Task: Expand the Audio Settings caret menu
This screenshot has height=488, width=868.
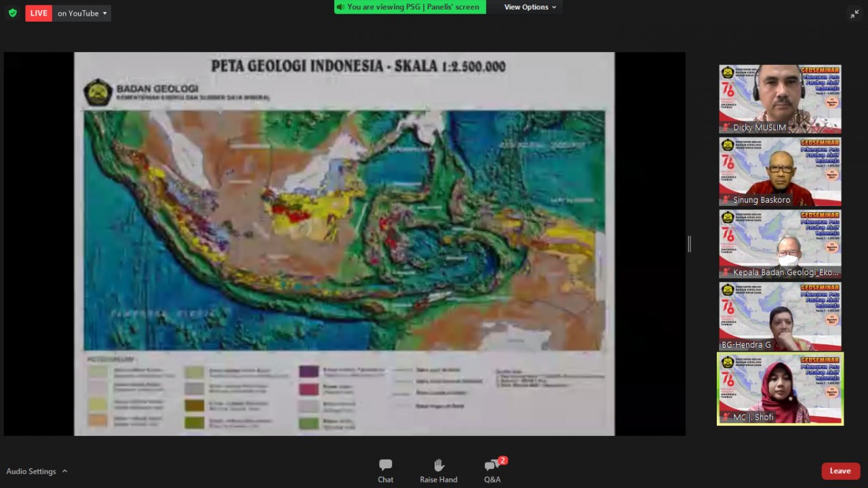Action: pyautogui.click(x=64, y=471)
